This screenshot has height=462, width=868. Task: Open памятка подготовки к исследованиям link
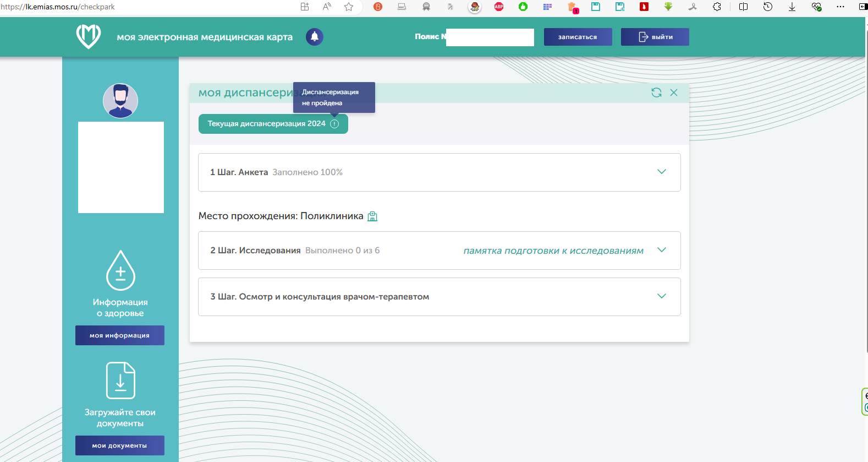pos(553,251)
